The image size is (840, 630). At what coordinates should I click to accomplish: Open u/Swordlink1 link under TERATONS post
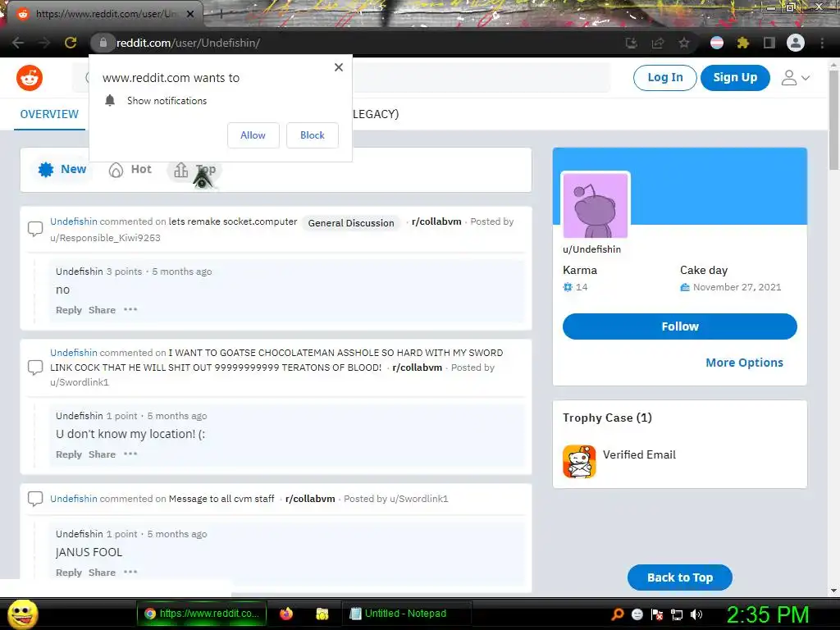click(80, 382)
